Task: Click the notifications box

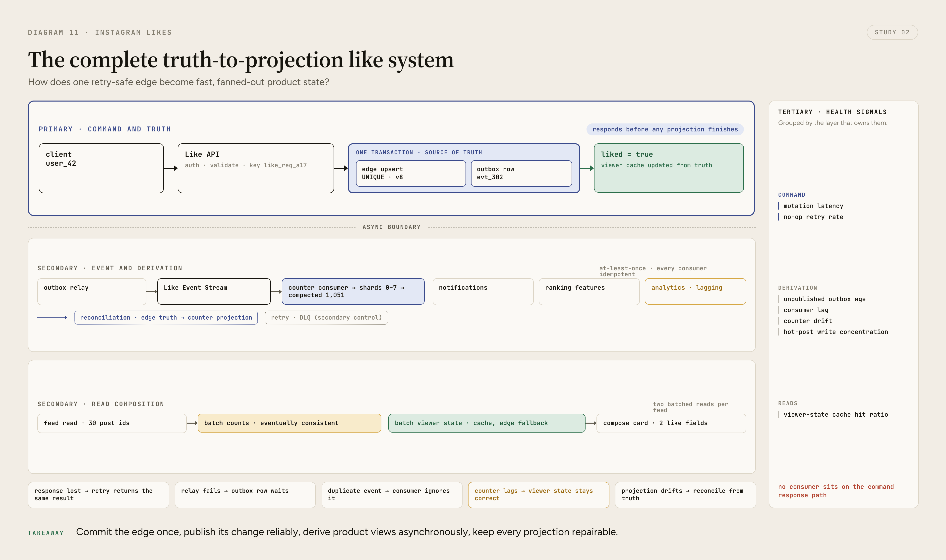Action: pos(483,291)
